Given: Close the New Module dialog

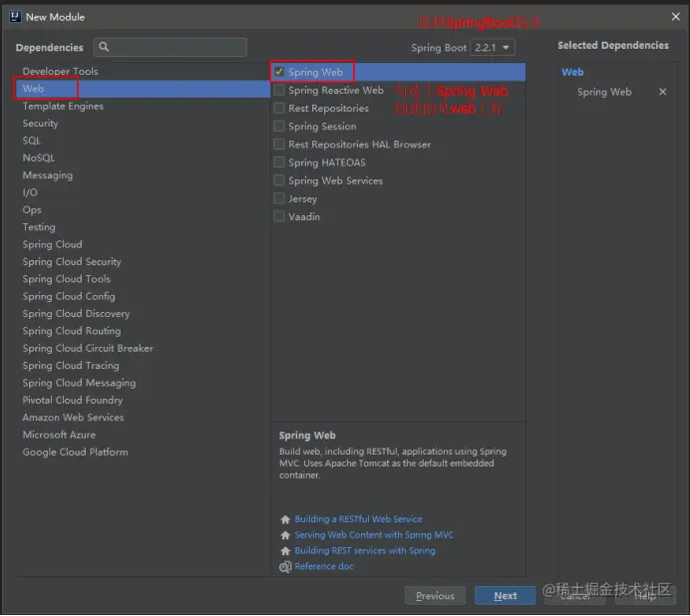Looking at the screenshot, I should click(675, 17).
